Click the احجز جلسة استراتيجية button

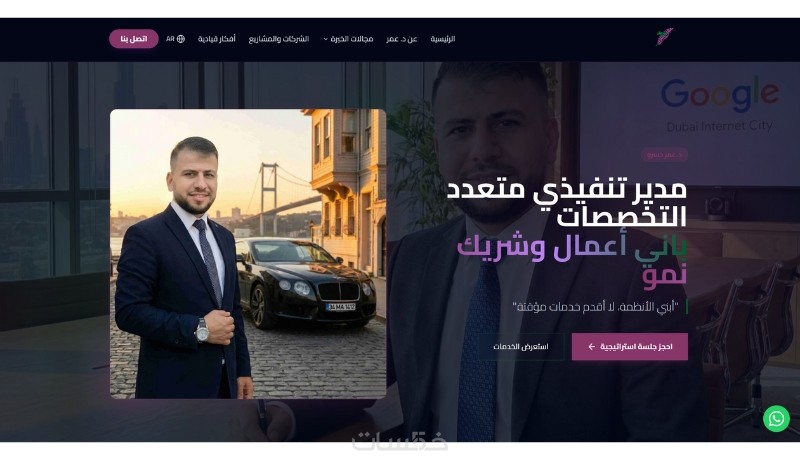coord(630,347)
